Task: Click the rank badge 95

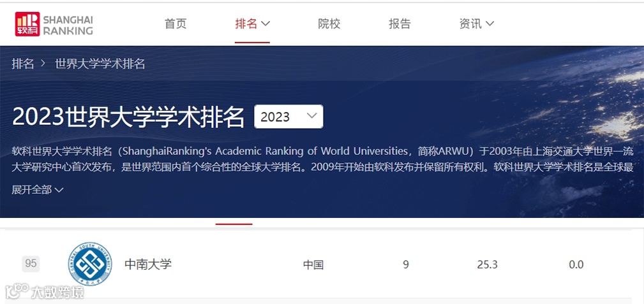Action: tap(31, 263)
